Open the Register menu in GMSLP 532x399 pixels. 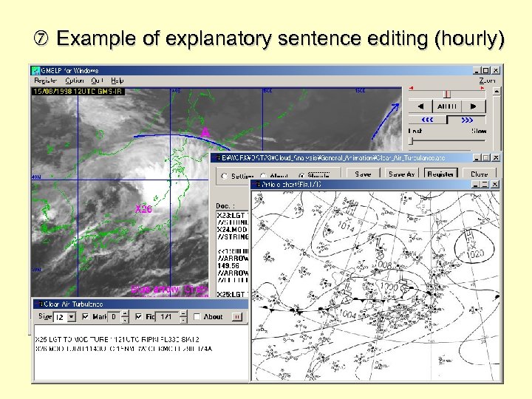coord(46,81)
